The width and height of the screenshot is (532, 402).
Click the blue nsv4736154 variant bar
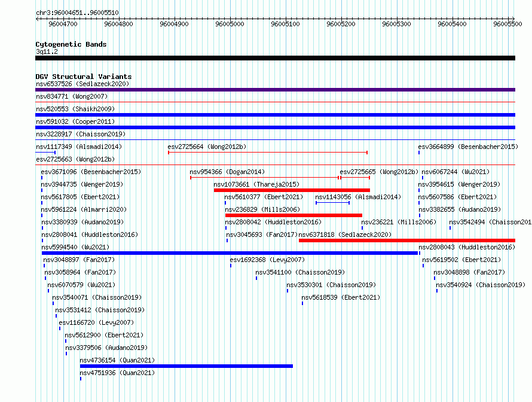tap(186, 366)
